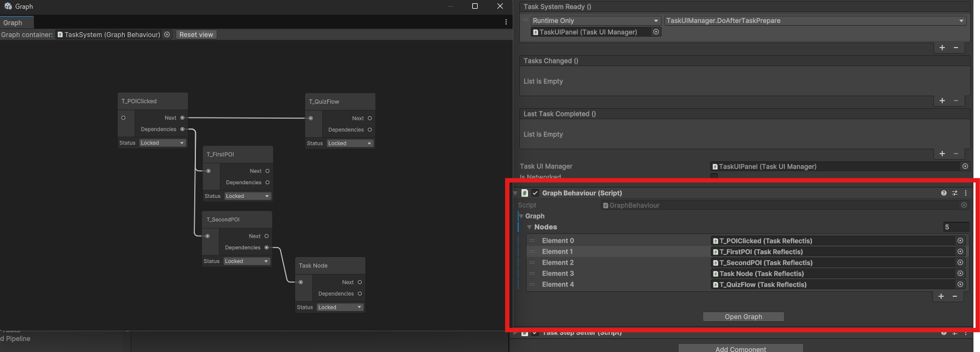
Task: Select the Graph tab
Action: 13,22
